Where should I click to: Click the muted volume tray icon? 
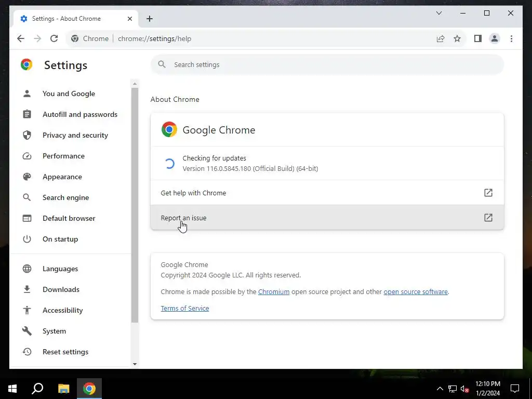[x=464, y=389]
